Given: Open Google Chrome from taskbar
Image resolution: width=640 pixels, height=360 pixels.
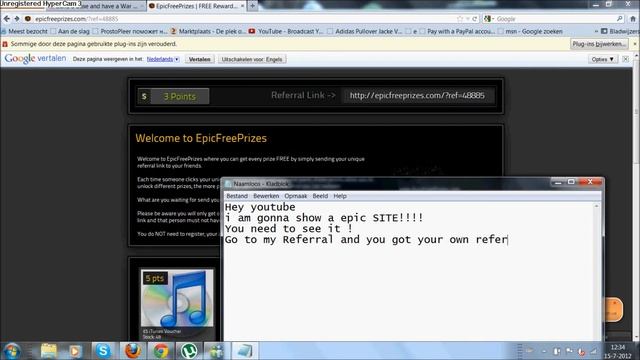Looking at the screenshot, I should [x=161, y=351].
